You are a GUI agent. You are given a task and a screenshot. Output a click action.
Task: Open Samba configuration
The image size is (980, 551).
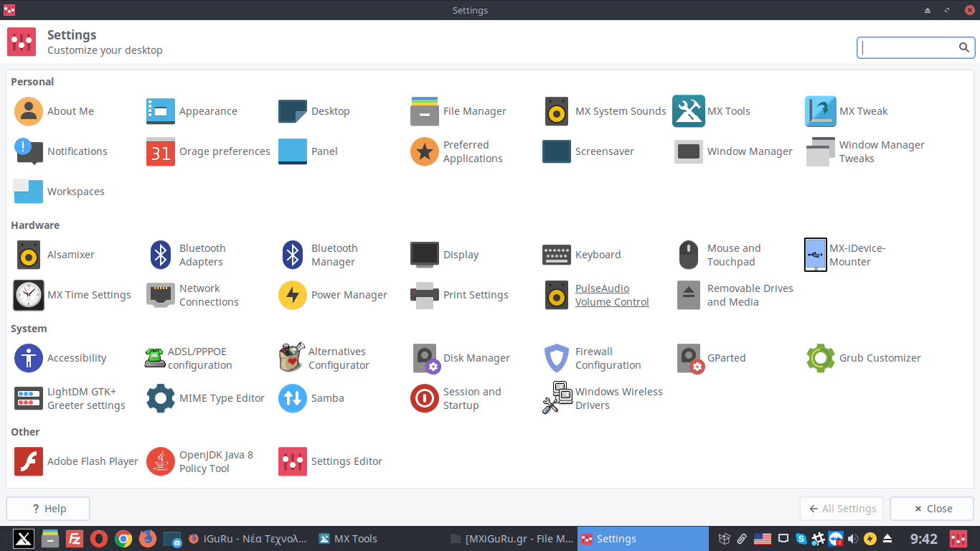tap(311, 398)
